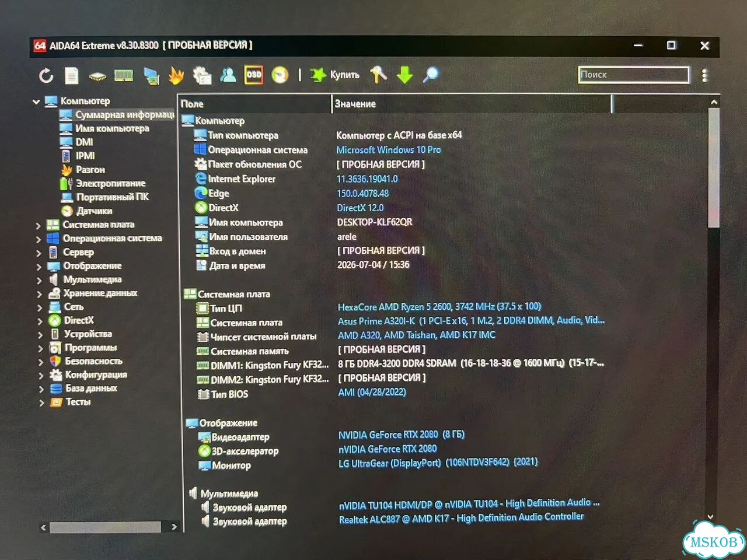This screenshot has height=560, width=747.
Task: Click the user contact toolbar icon
Action: pos(228,75)
